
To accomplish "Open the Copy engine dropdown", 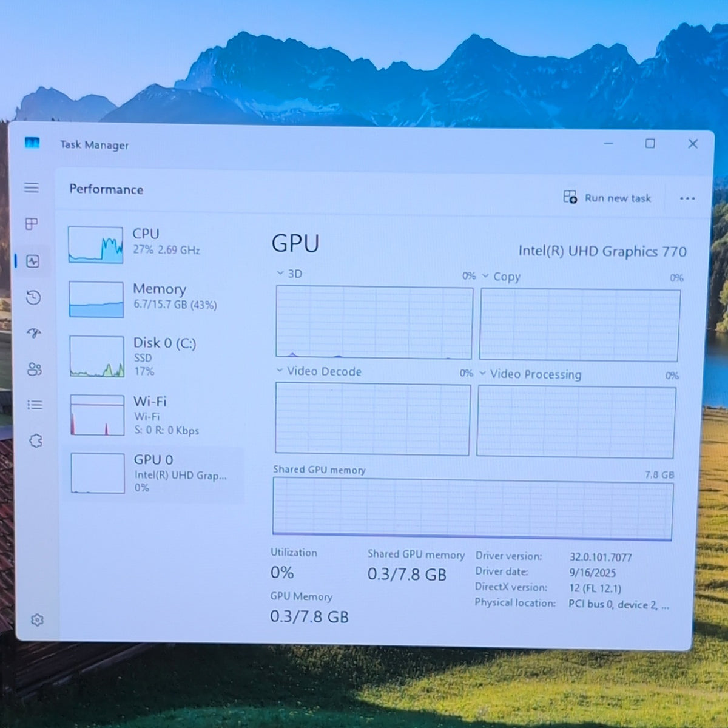I will pyautogui.click(x=501, y=277).
